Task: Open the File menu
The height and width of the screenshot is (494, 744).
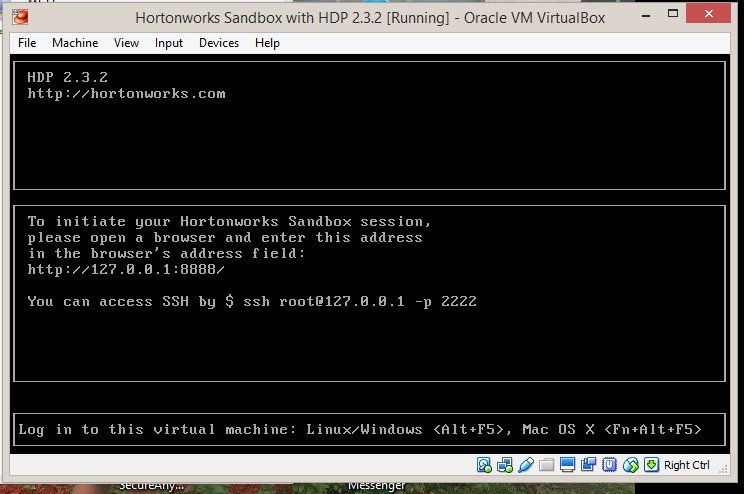Action: 27,43
